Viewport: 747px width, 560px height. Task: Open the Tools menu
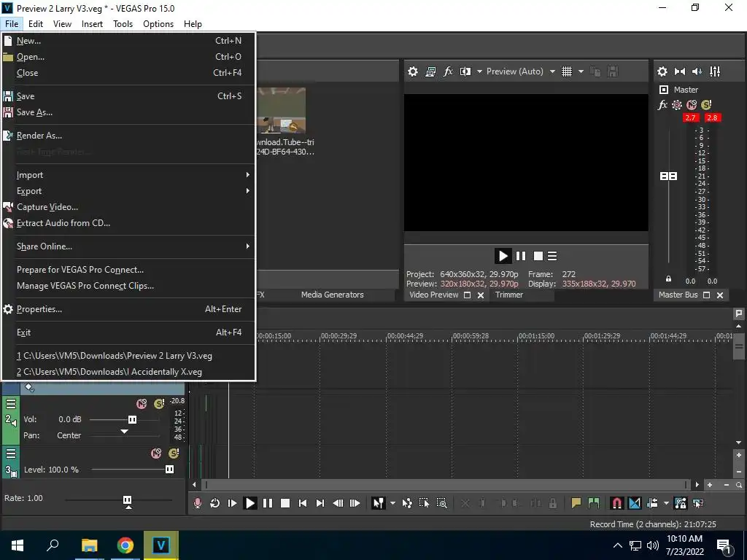(x=123, y=24)
